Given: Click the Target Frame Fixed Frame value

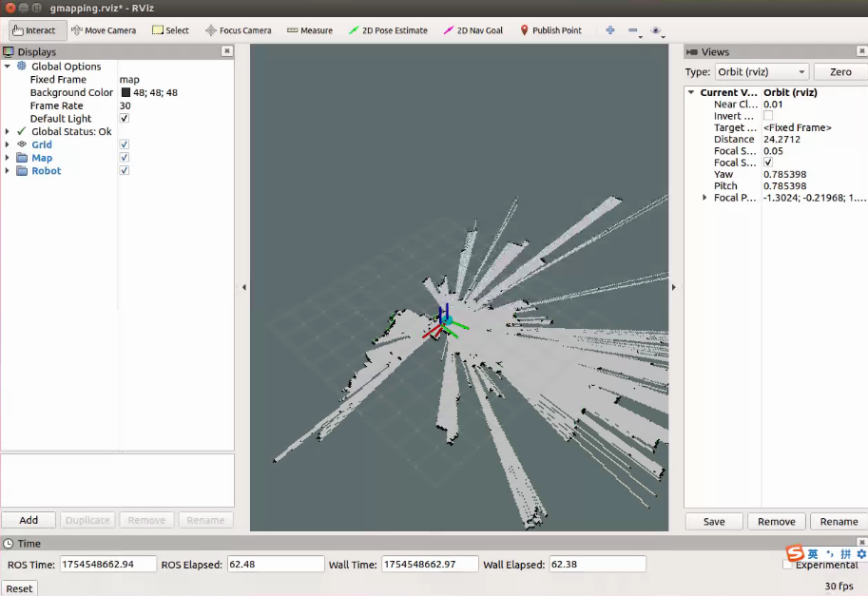Looking at the screenshot, I should (797, 127).
